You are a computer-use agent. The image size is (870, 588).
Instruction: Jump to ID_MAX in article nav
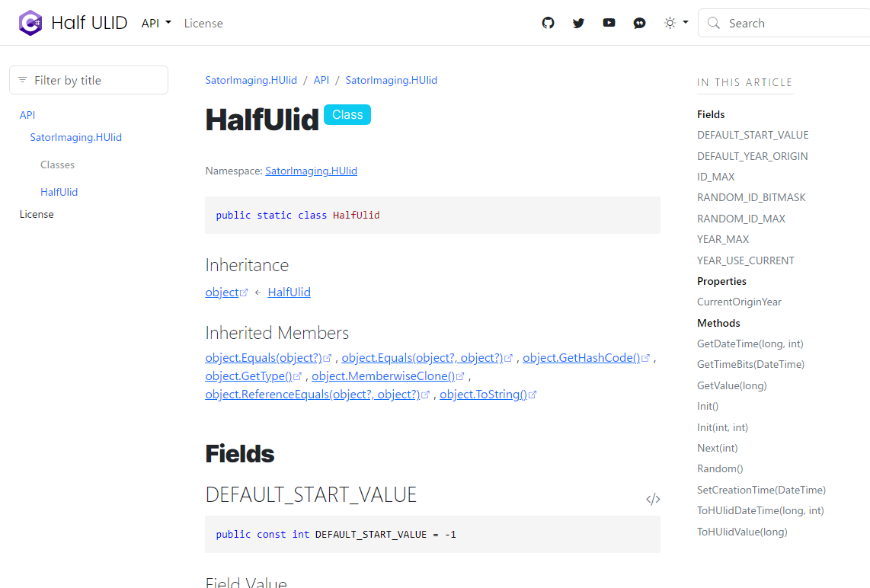pos(716,177)
